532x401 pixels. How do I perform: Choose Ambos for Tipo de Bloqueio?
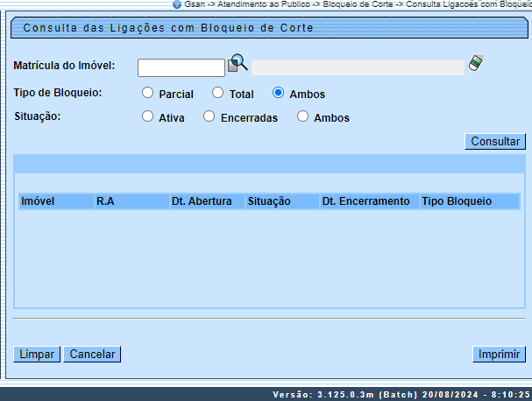278,93
